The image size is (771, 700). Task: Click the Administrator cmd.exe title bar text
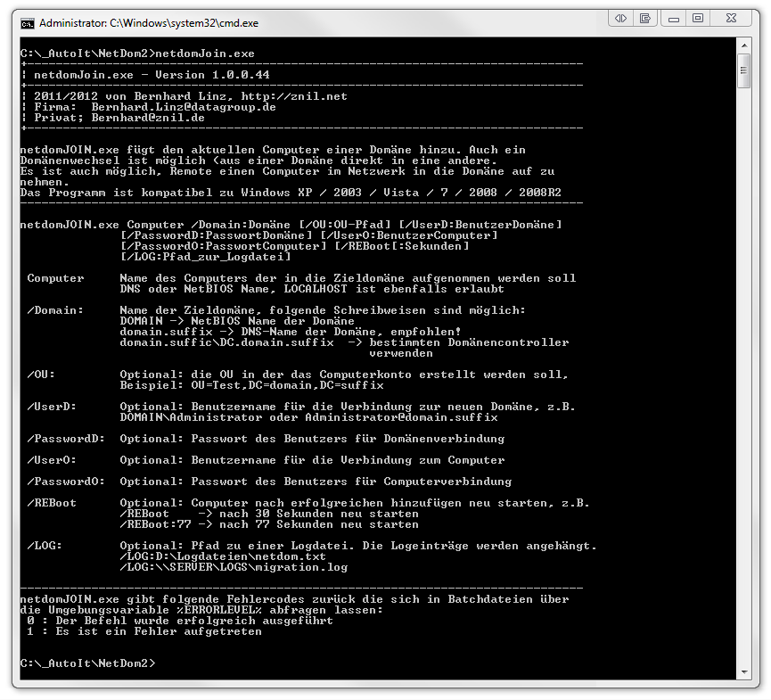[147, 21]
